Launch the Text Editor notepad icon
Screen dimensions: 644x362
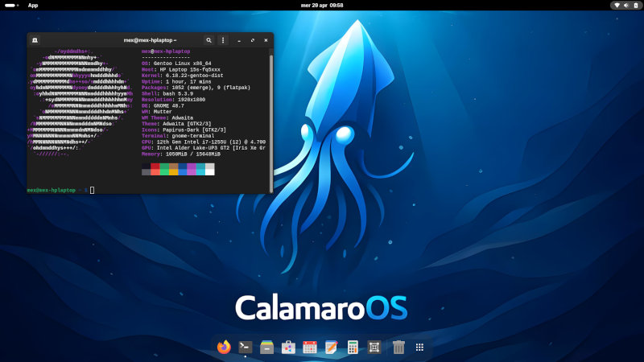(331, 348)
